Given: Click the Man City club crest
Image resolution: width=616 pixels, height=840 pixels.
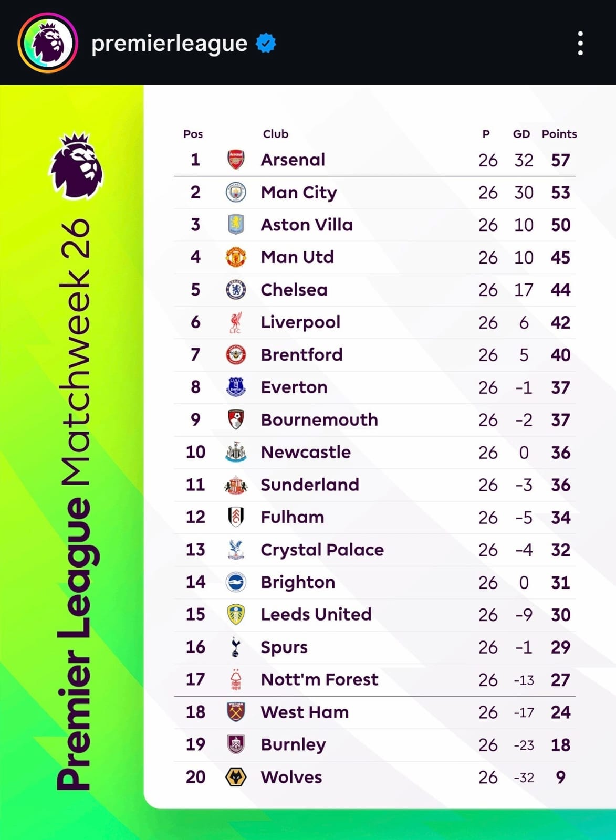Looking at the screenshot, I should pos(236,193).
